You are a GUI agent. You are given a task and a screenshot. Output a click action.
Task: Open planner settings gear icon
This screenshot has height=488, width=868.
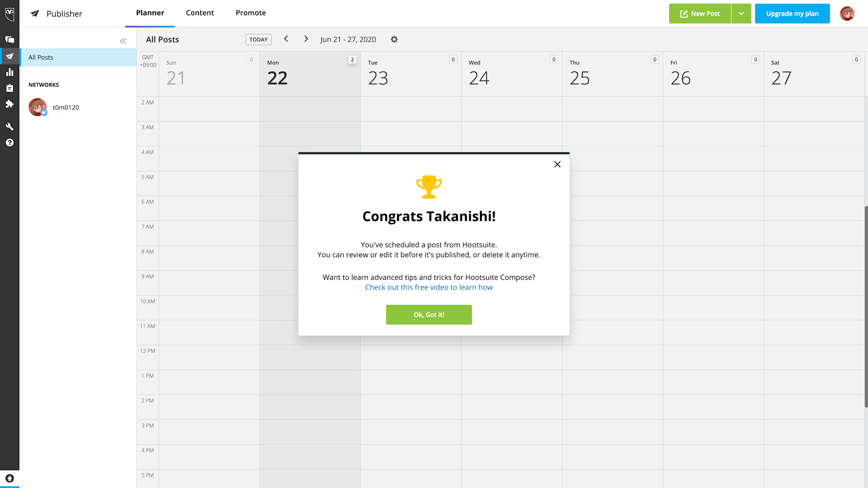[x=394, y=39]
